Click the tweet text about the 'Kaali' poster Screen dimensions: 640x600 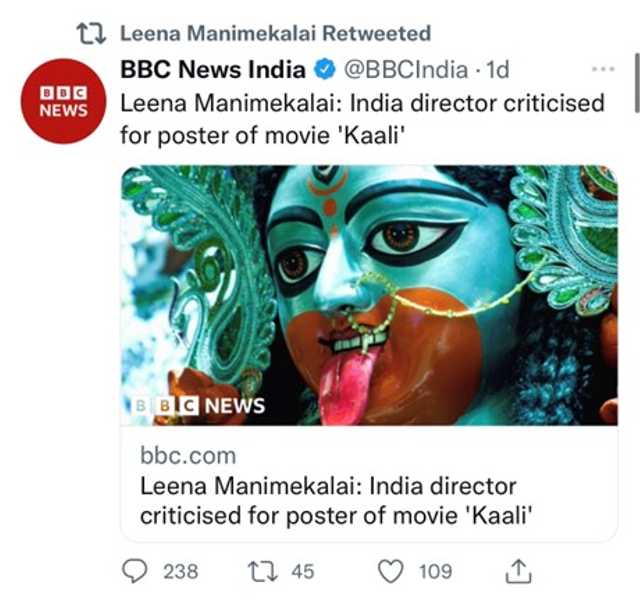(362, 118)
